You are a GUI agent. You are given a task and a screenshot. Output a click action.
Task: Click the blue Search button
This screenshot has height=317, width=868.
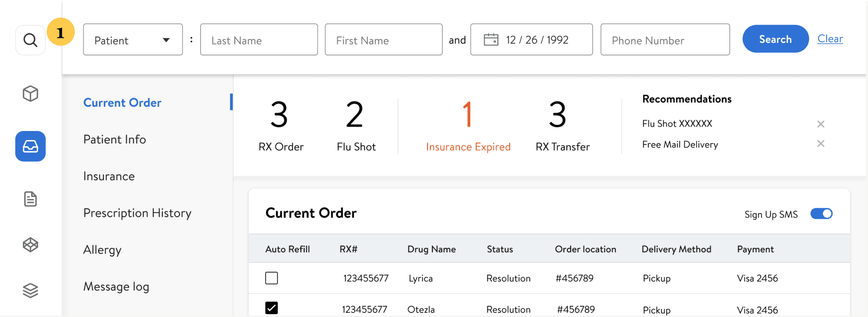point(775,39)
